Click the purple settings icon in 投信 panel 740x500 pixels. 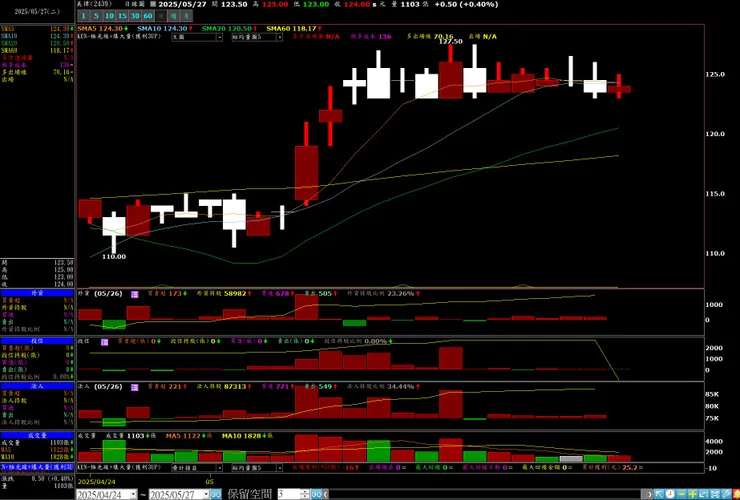(x=105, y=342)
